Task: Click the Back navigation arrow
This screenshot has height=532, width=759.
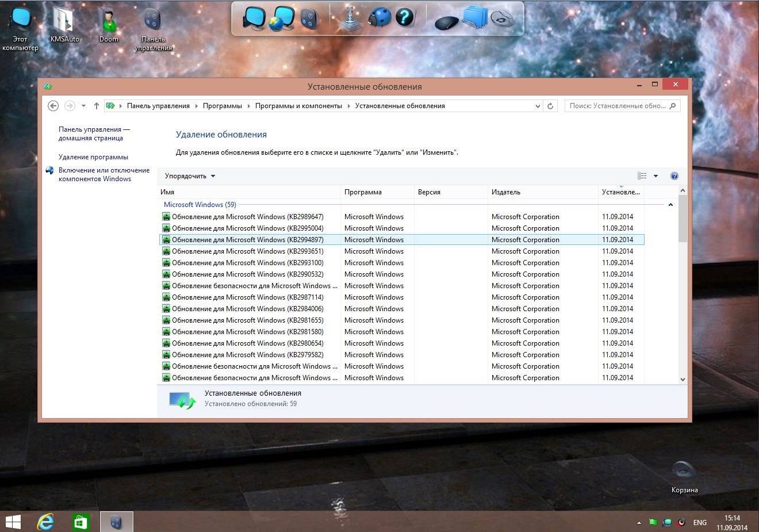Action: [53, 106]
